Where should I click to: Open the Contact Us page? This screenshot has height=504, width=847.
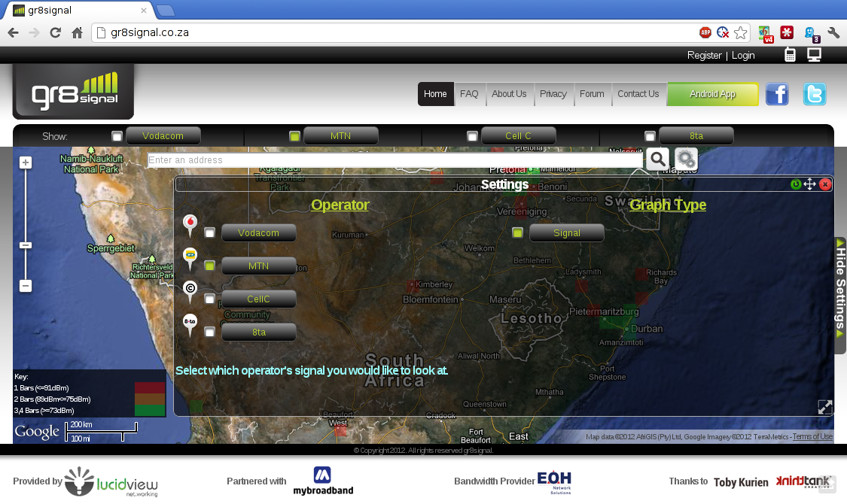point(638,94)
